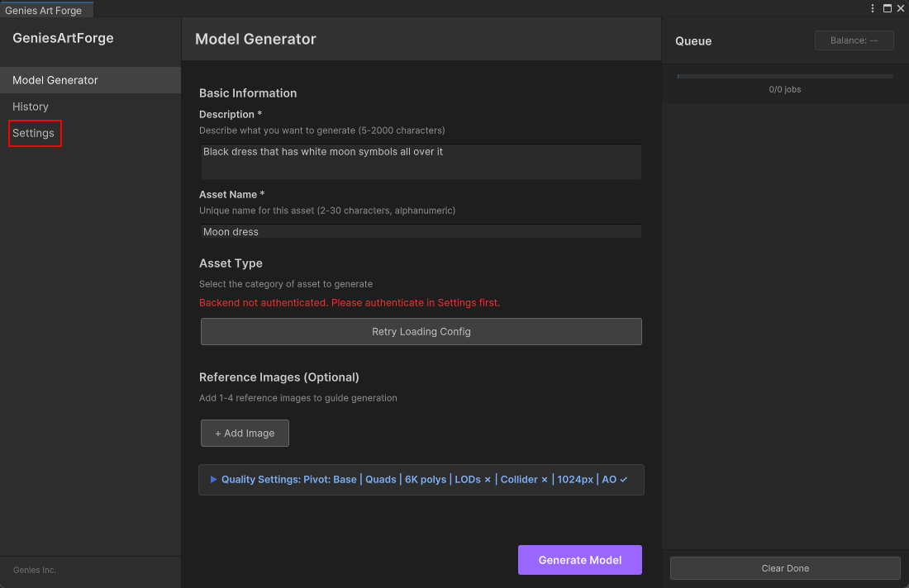909x588 pixels.
Task: Click the Queue jobs progress bar
Action: 784,76
